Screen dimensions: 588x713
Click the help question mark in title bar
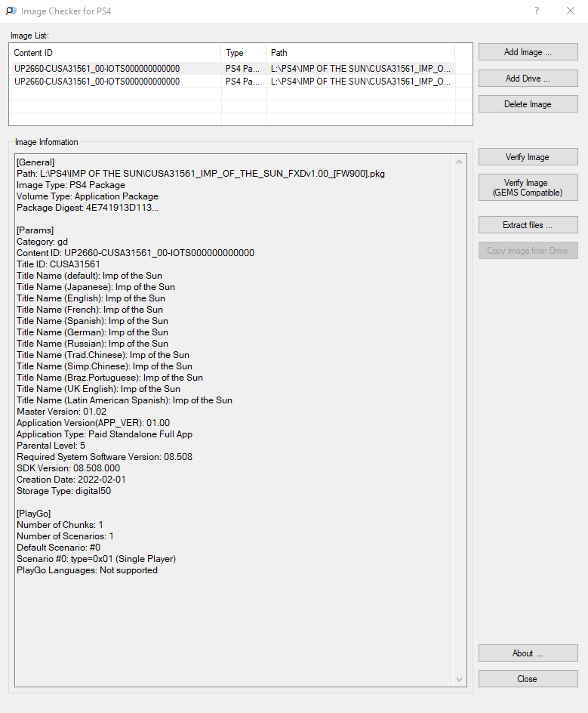537,11
